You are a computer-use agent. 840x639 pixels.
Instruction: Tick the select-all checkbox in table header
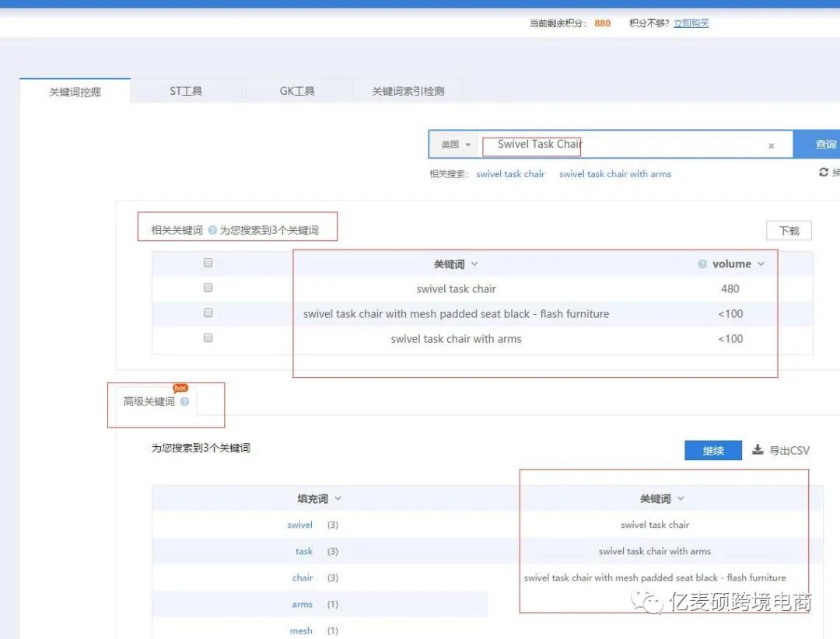[x=208, y=263]
